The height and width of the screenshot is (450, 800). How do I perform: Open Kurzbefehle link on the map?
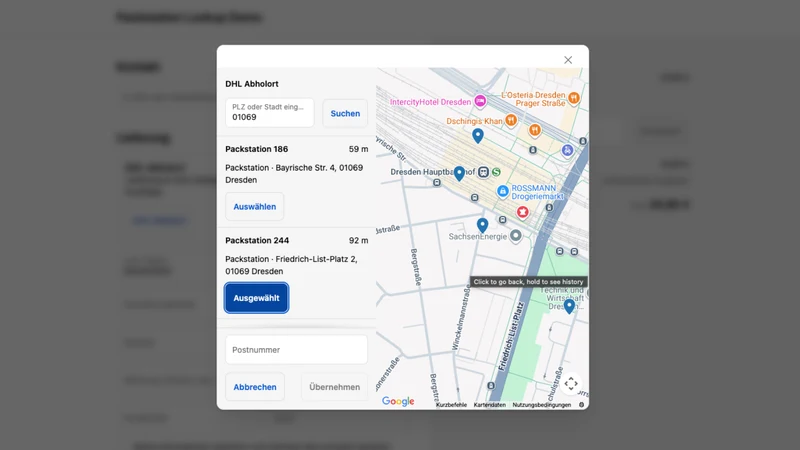pos(451,405)
